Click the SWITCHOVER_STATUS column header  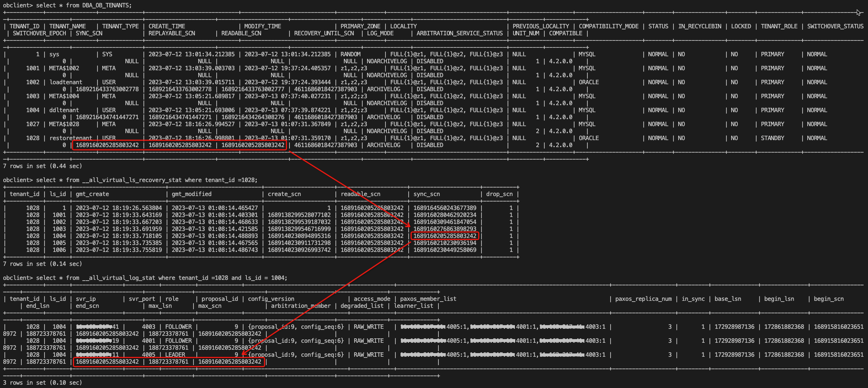click(x=835, y=26)
